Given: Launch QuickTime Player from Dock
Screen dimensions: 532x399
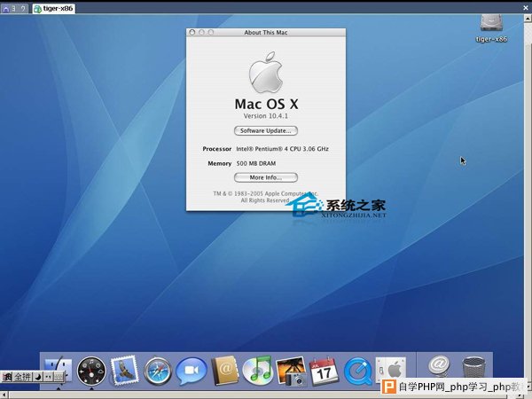Looking at the screenshot, I should tap(357, 372).
